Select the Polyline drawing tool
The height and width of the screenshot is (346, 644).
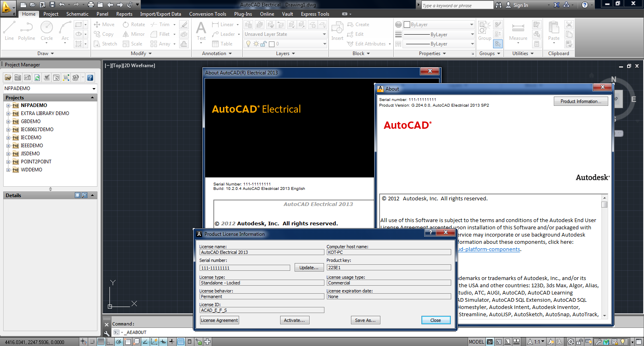coord(27,31)
